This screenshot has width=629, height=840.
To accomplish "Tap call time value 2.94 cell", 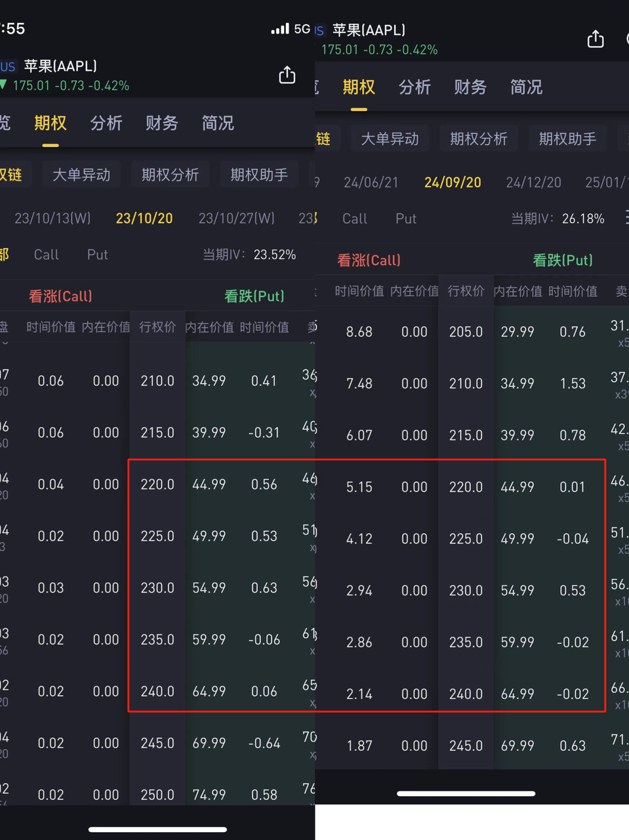I will pos(359,591).
